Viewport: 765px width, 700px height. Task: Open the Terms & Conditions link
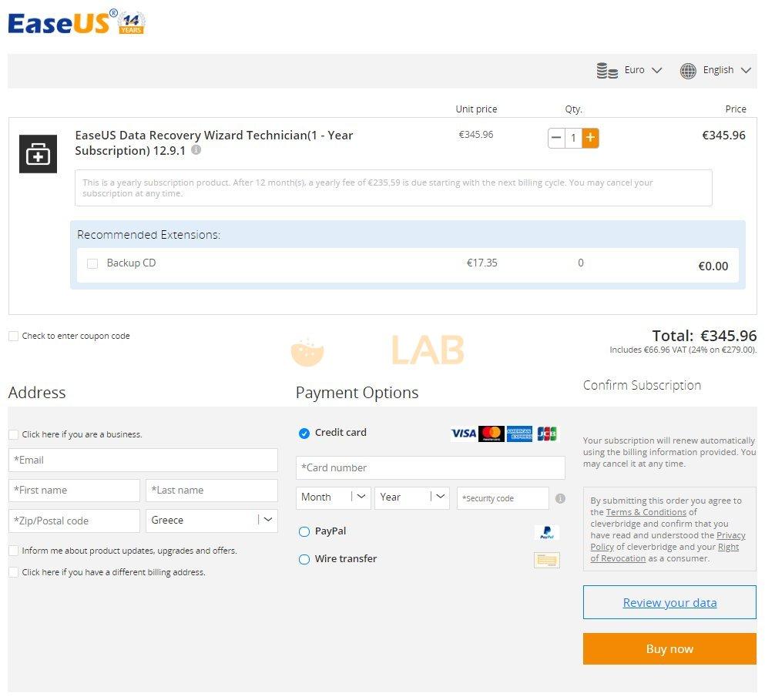pos(646,512)
